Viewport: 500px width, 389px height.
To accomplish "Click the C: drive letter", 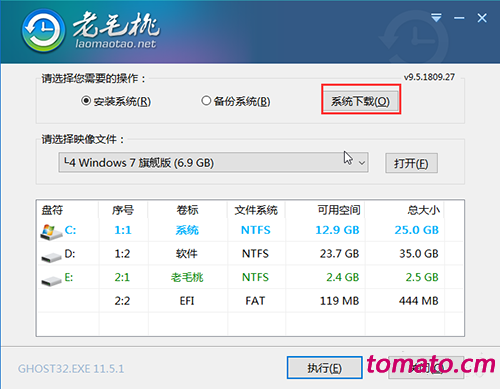I will click(x=70, y=230).
